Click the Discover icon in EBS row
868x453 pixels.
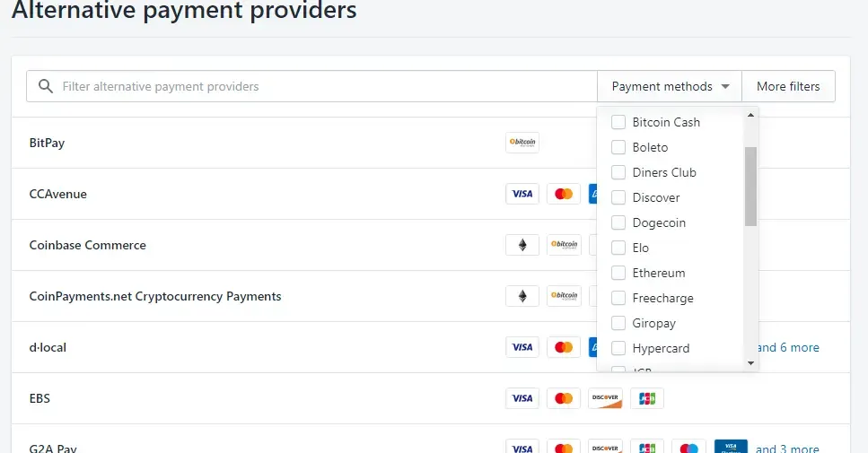[605, 398]
